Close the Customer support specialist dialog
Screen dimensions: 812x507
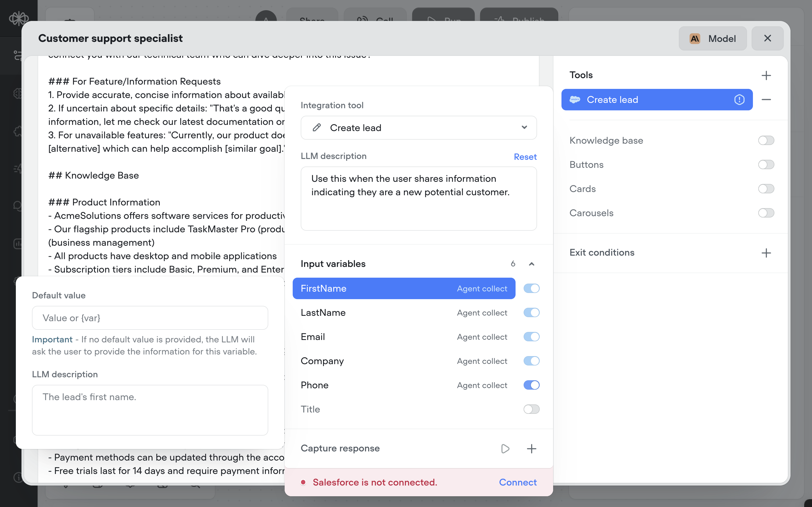767,38
